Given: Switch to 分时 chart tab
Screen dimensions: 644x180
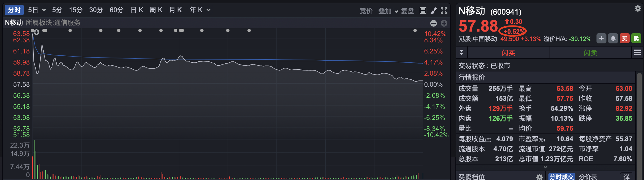Looking at the screenshot, I should pyautogui.click(x=14, y=10).
